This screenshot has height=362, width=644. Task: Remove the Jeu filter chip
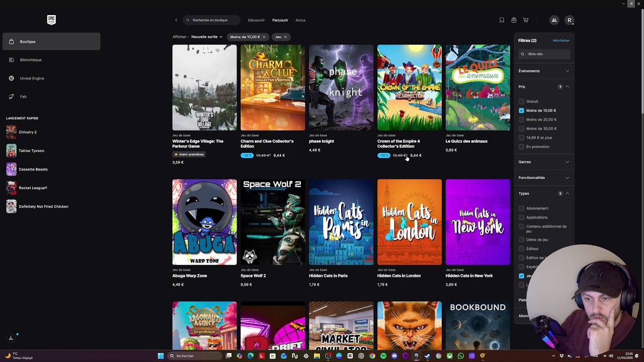pyautogui.click(x=285, y=37)
